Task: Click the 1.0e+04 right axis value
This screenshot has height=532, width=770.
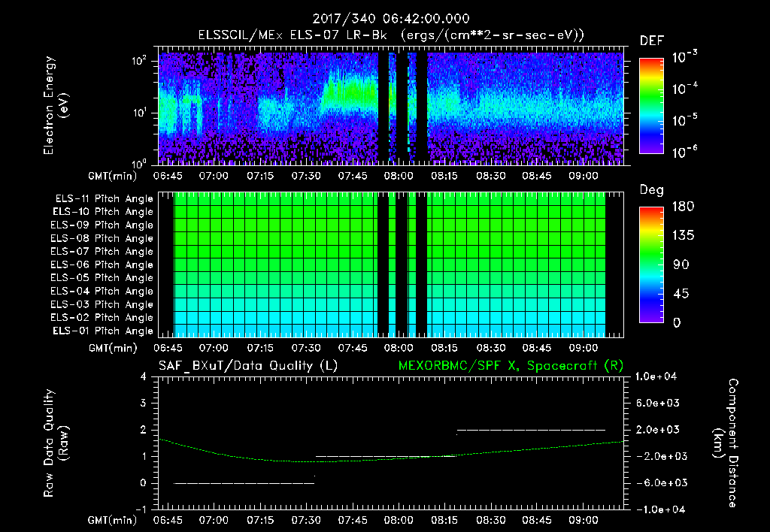Action: [656, 376]
